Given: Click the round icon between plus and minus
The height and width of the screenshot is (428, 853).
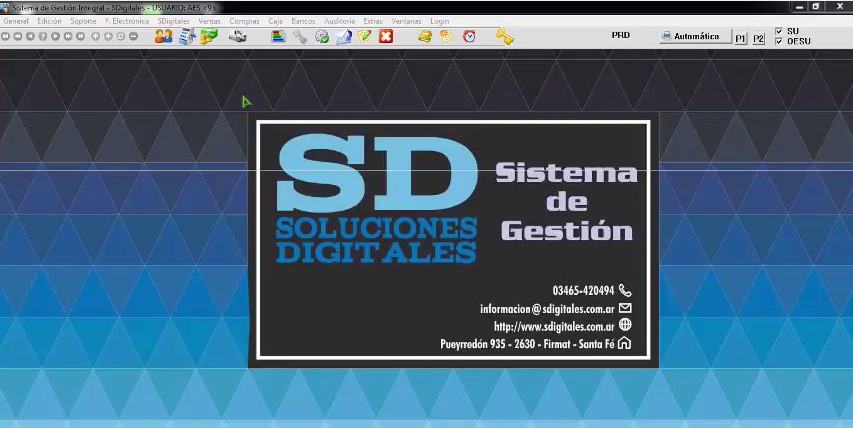Looking at the screenshot, I should click(x=121, y=36).
